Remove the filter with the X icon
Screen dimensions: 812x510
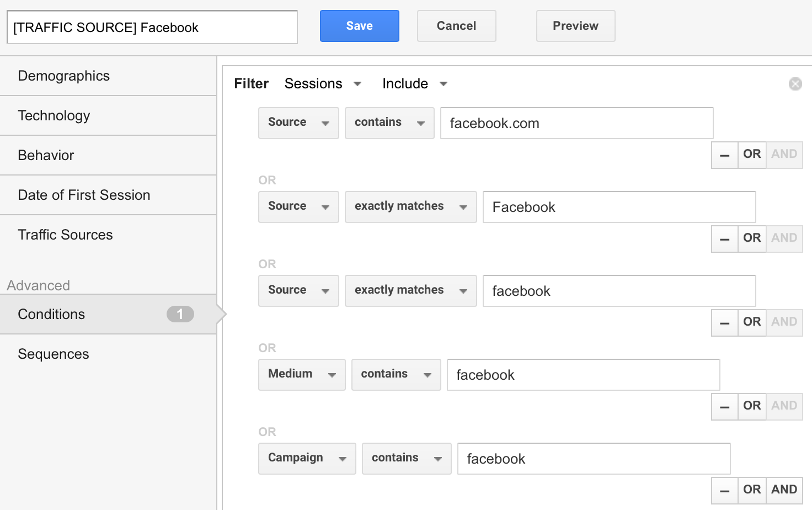click(795, 84)
